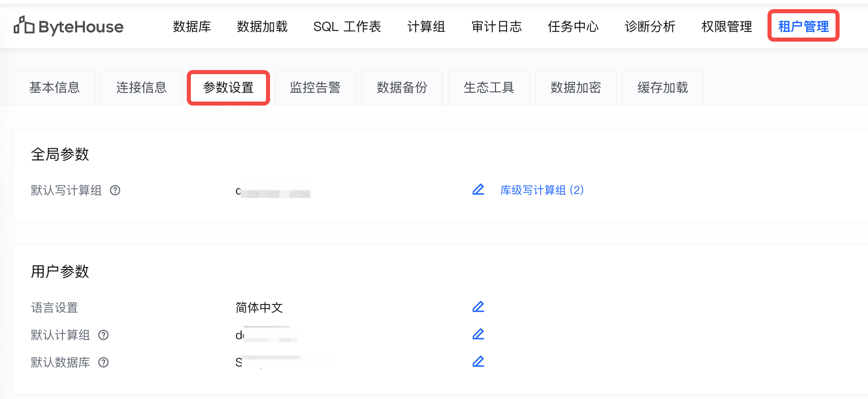
Task: Open 数据加载 in the navigation bar
Action: coord(262,26)
